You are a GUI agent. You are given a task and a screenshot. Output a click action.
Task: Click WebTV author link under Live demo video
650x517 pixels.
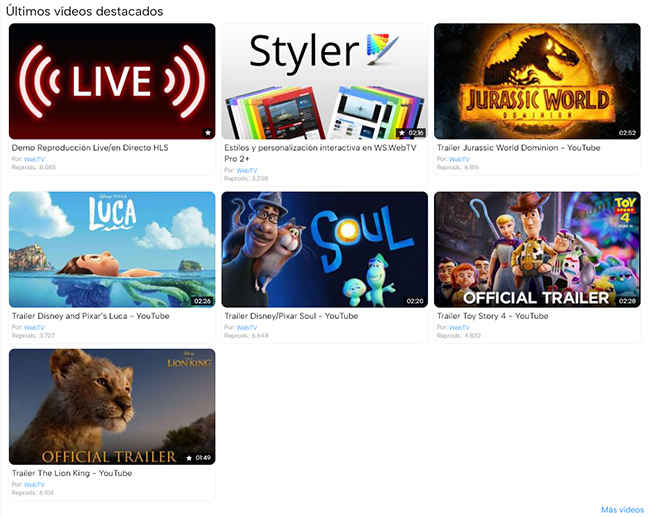[x=34, y=159]
